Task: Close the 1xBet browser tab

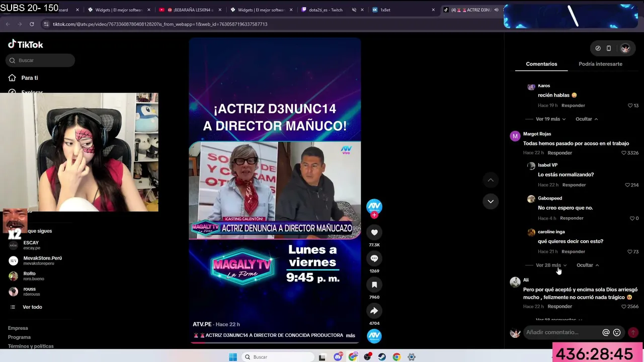Action: (433, 10)
